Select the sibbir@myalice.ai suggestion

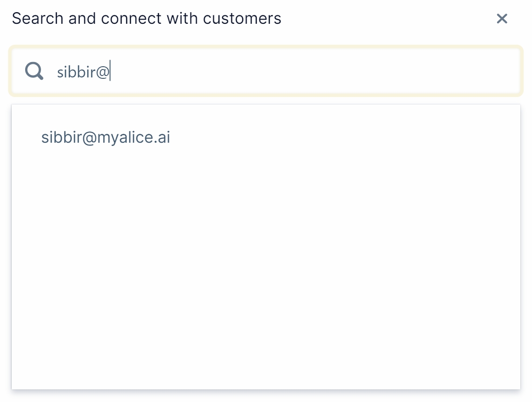click(106, 138)
